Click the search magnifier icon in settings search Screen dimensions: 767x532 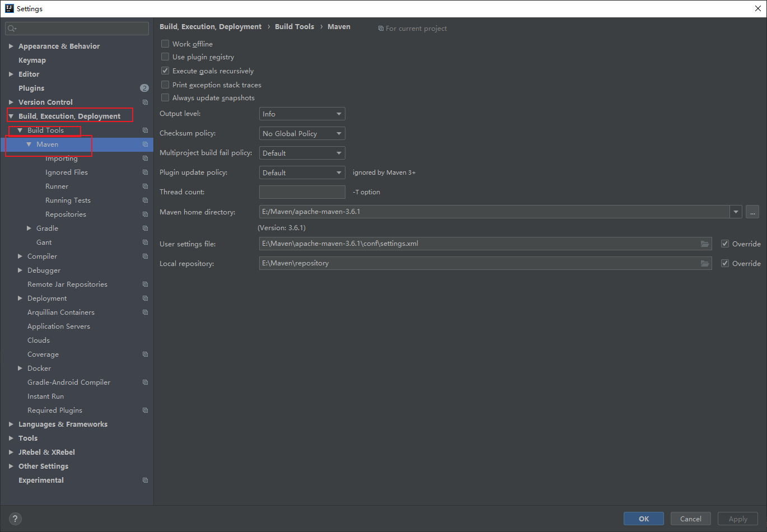(x=12, y=29)
